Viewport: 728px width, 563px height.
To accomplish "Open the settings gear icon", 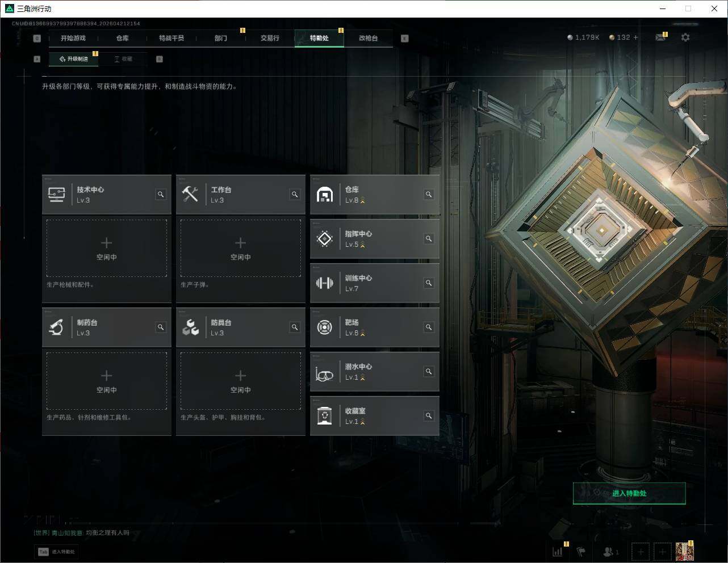I will pyautogui.click(x=685, y=37).
